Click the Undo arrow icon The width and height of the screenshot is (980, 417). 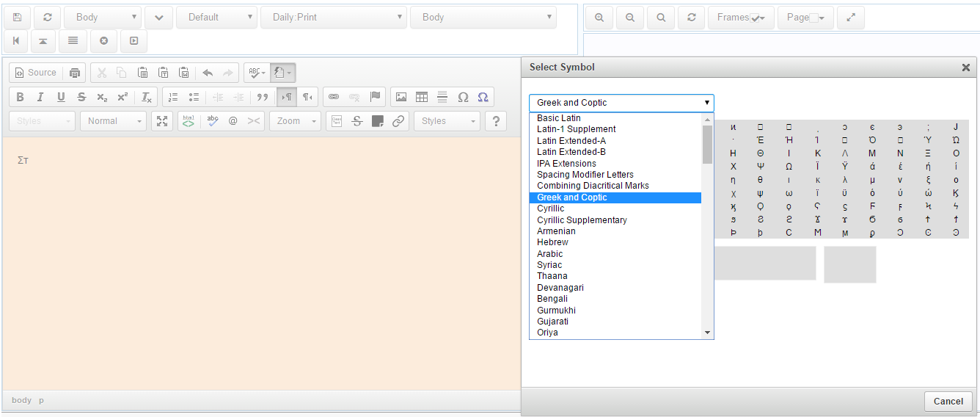208,73
